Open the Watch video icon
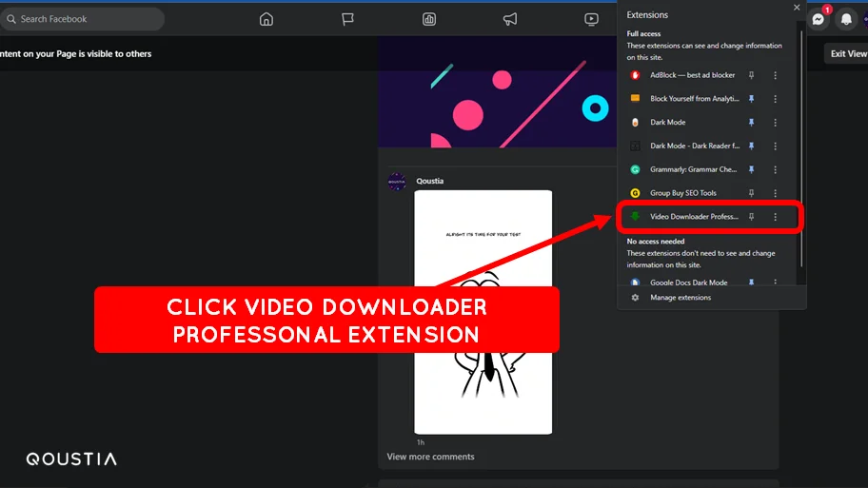This screenshot has width=868, height=488. click(591, 19)
